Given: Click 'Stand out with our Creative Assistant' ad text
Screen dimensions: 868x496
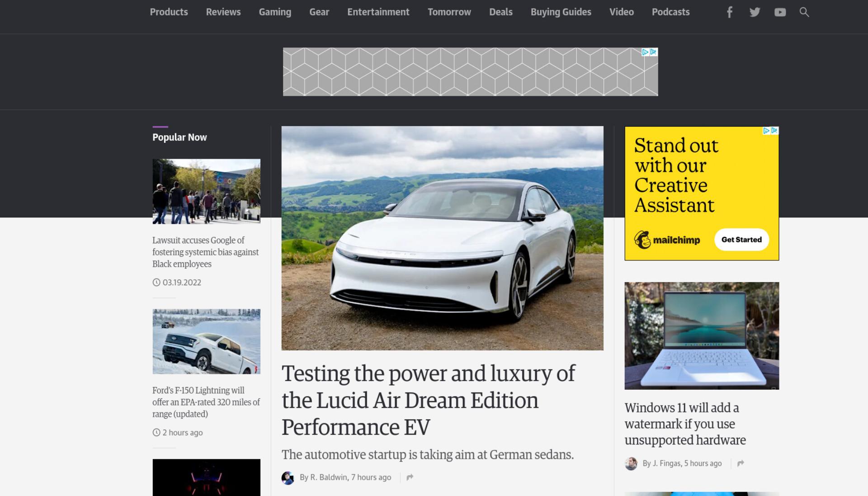Looking at the screenshot, I should click(676, 175).
